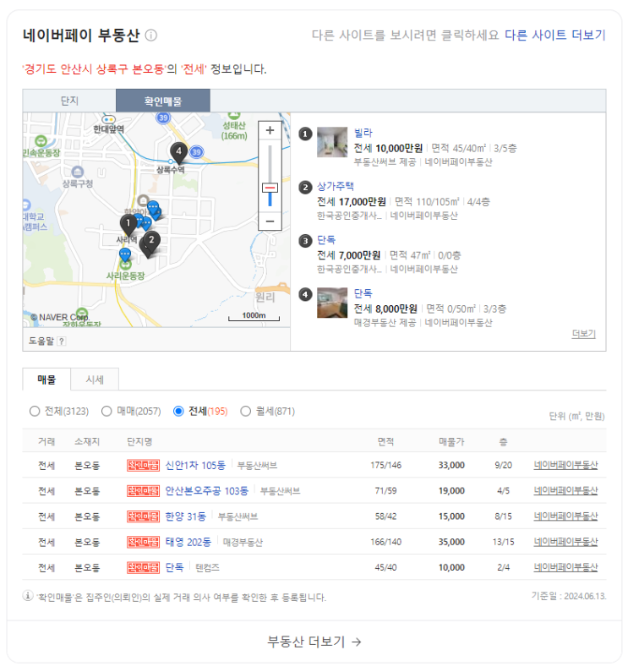Switch to the 확인매물 tab
Viewport: 628px width, 672px height.
(163, 101)
